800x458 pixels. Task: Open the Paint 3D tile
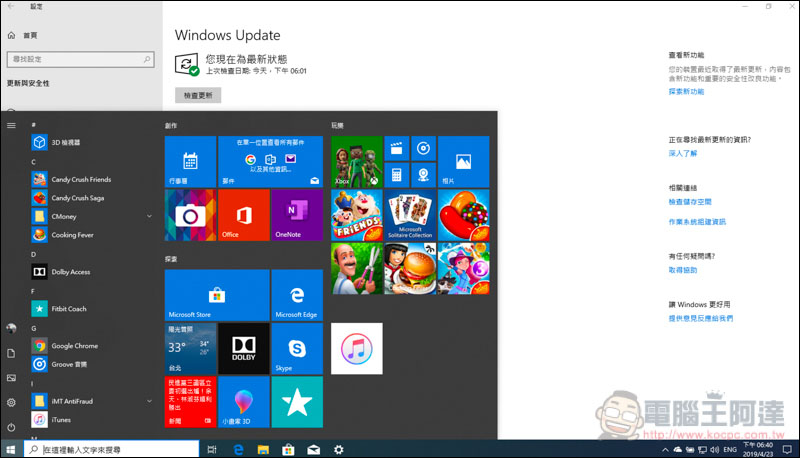pyautogui.click(x=244, y=402)
